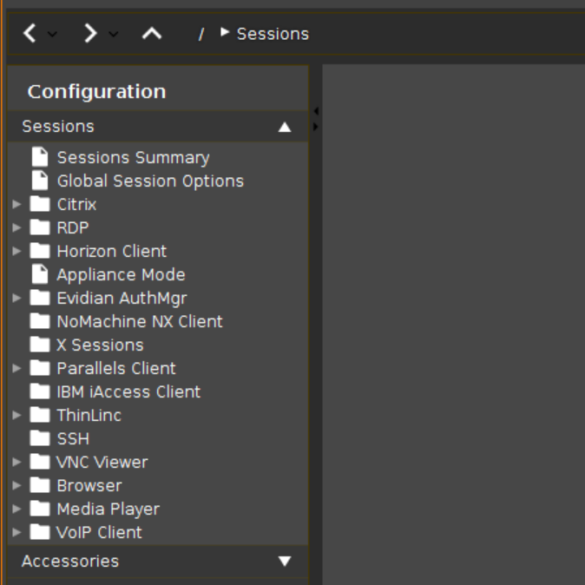The image size is (585, 585).
Task: Select IBM iAccess Client entry
Action: pyautogui.click(x=128, y=392)
